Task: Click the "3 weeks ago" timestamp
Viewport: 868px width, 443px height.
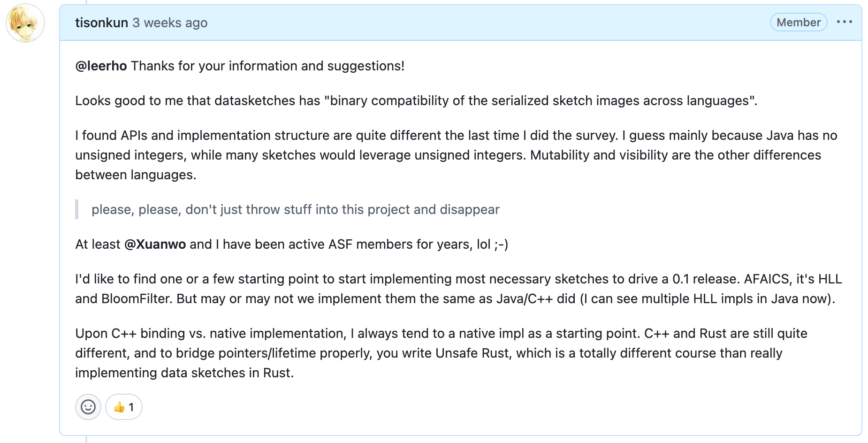Action: pyautogui.click(x=170, y=23)
